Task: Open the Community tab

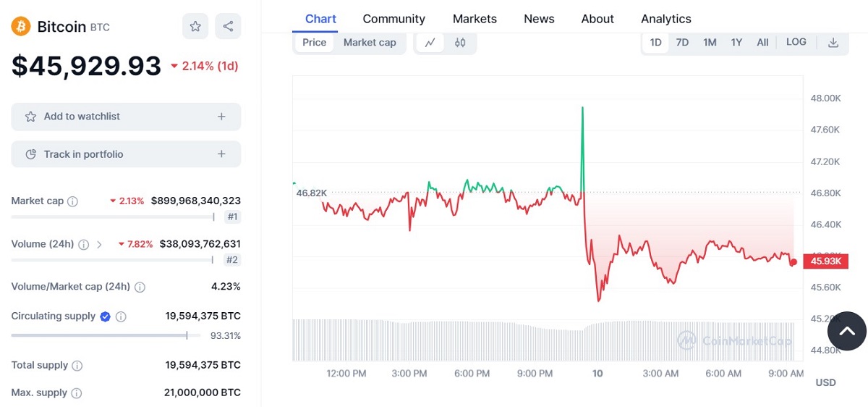Action: 393,19
